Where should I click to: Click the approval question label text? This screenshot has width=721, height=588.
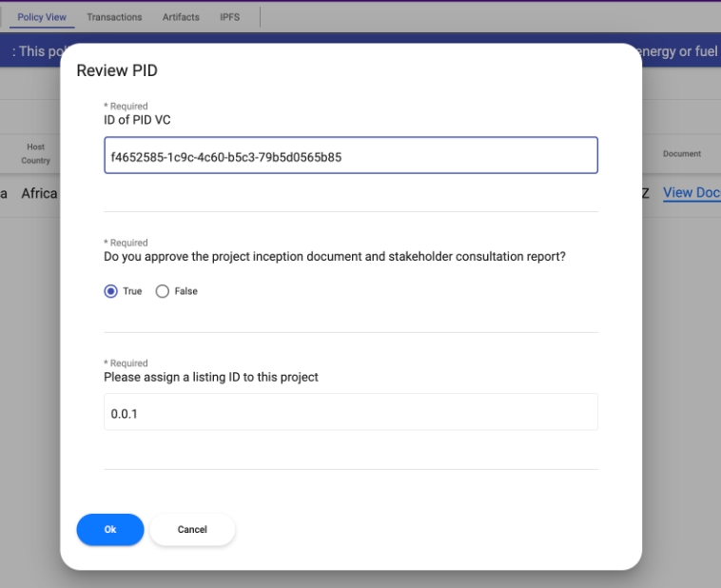click(334, 256)
